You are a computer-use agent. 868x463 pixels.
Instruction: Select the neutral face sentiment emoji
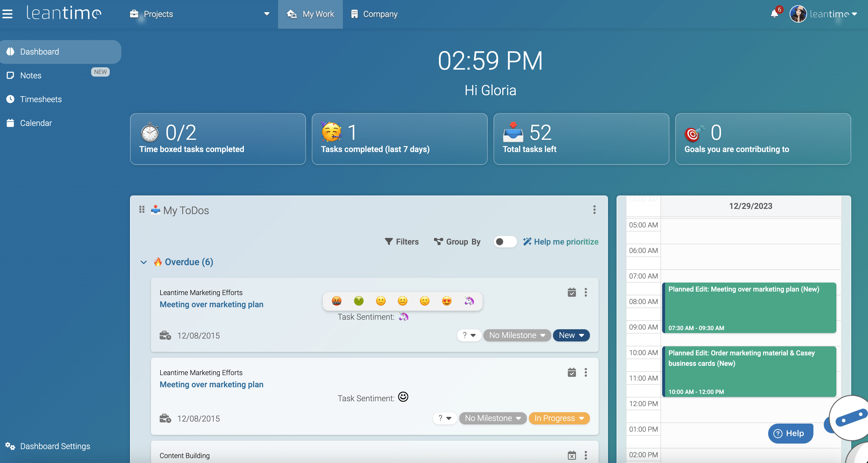click(403, 301)
